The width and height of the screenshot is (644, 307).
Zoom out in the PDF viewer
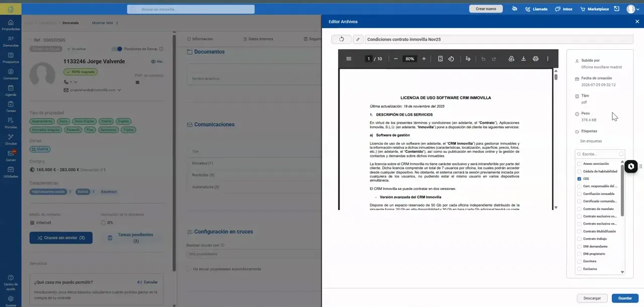point(395,59)
